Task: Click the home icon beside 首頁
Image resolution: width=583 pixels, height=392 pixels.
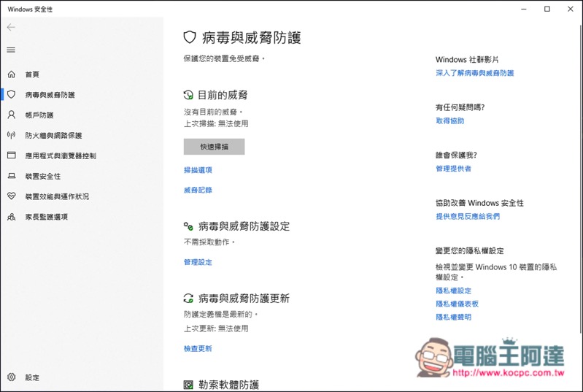Action: [x=12, y=74]
